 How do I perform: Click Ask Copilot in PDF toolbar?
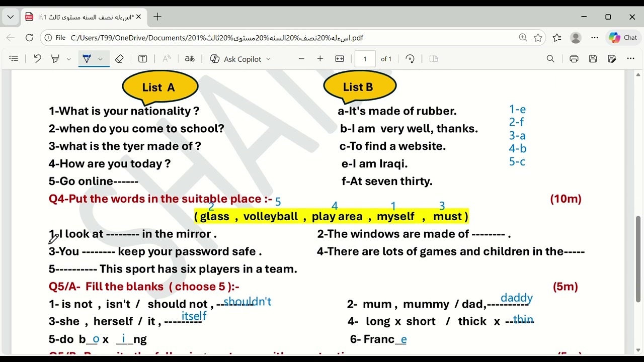[x=235, y=59]
